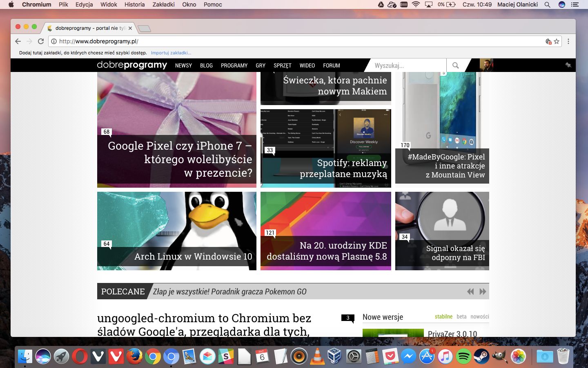Open System Preferences gear in the Dock

(x=354, y=357)
